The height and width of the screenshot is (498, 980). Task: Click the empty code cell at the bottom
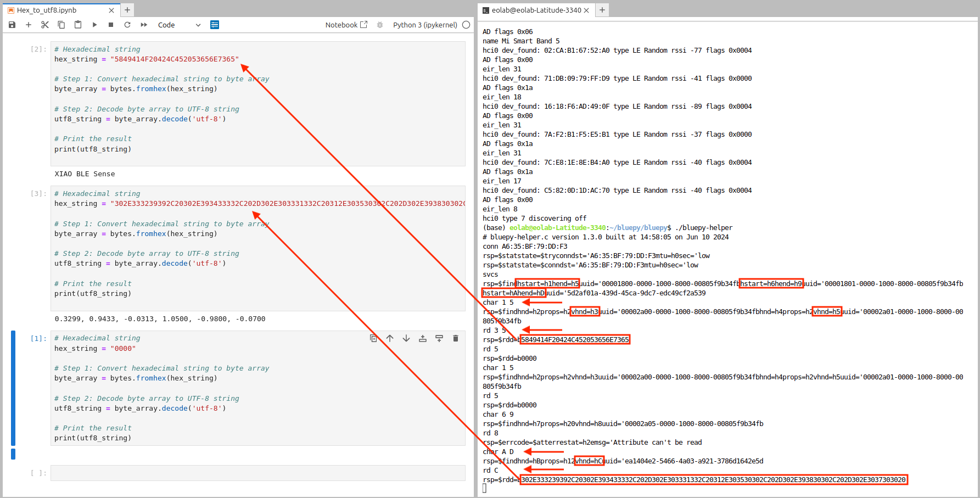coord(258,473)
